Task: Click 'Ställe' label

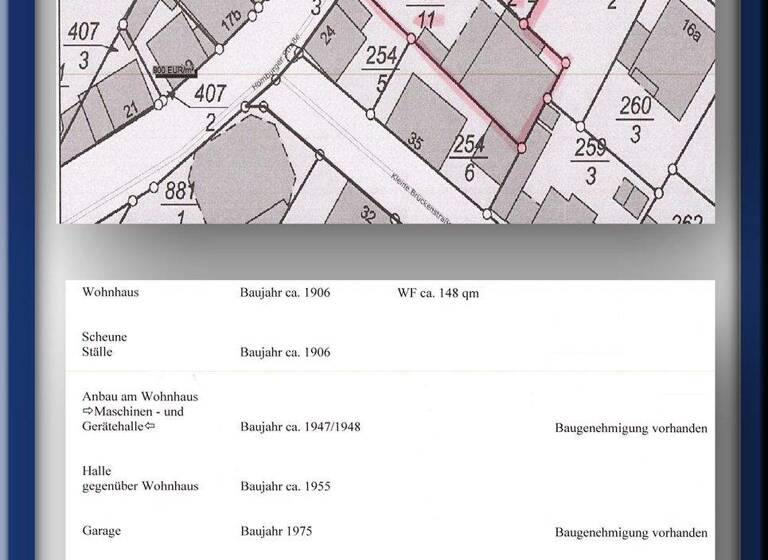Action: coord(97,352)
